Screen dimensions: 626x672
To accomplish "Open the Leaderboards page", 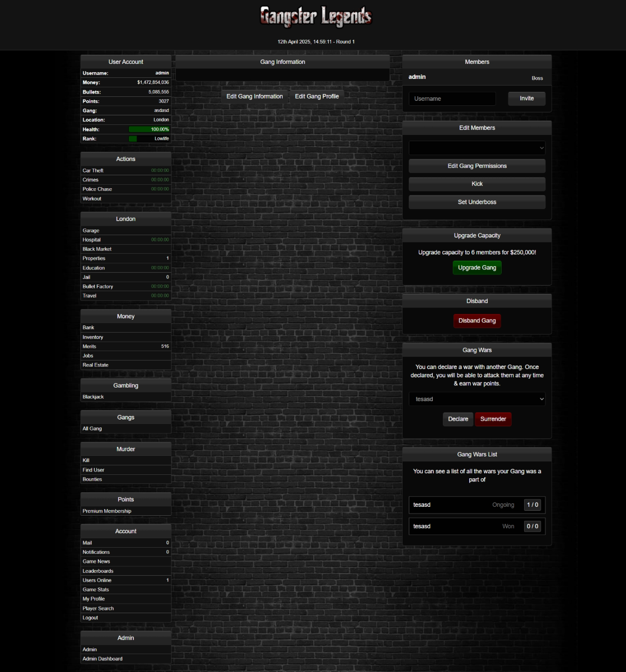I will click(98, 571).
